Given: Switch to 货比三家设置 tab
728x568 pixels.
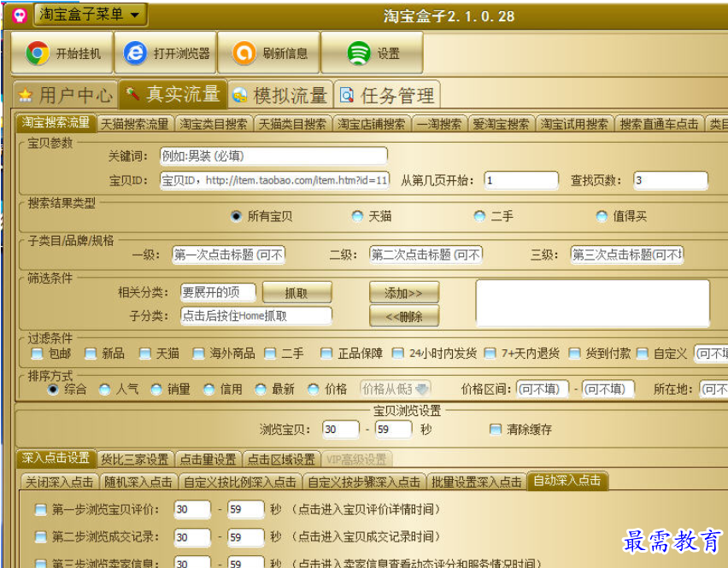Looking at the screenshot, I should [135, 460].
